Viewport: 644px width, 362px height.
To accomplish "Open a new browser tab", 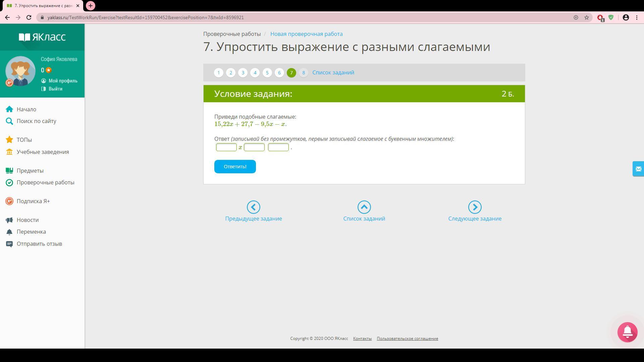I will pyautogui.click(x=90, y=6).
